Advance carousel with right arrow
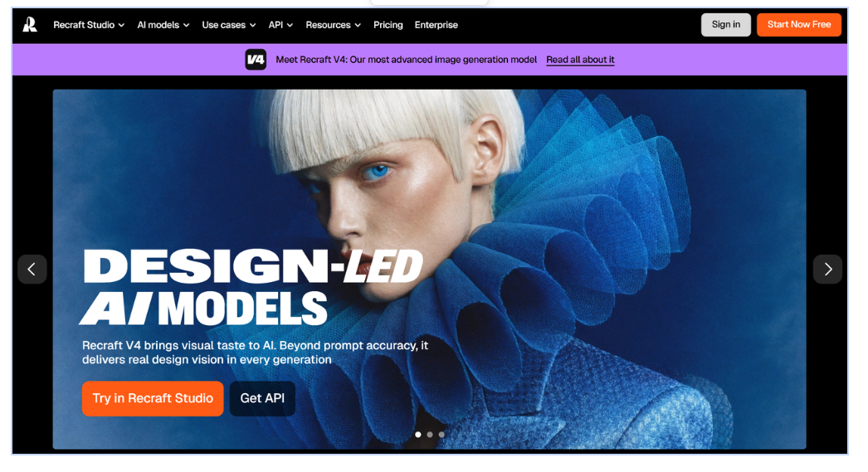 pyautogui.click(x=827, y=269)
